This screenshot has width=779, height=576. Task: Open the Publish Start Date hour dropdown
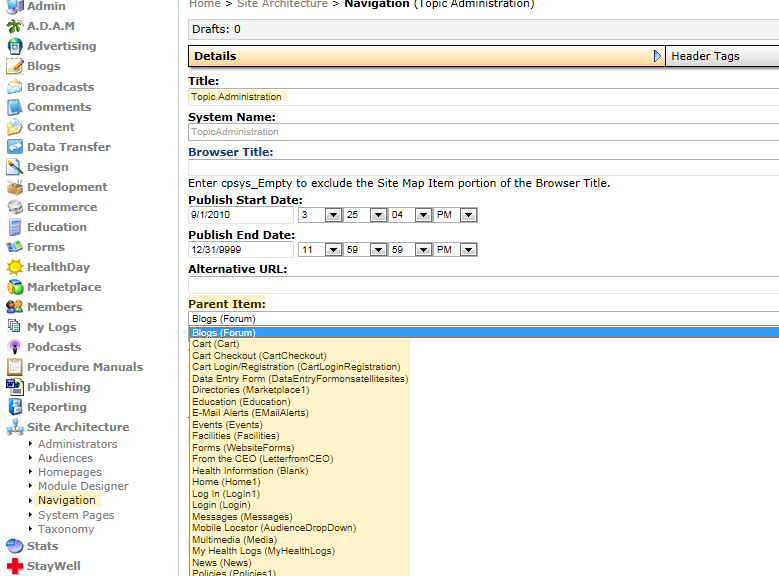click(332, 215)
